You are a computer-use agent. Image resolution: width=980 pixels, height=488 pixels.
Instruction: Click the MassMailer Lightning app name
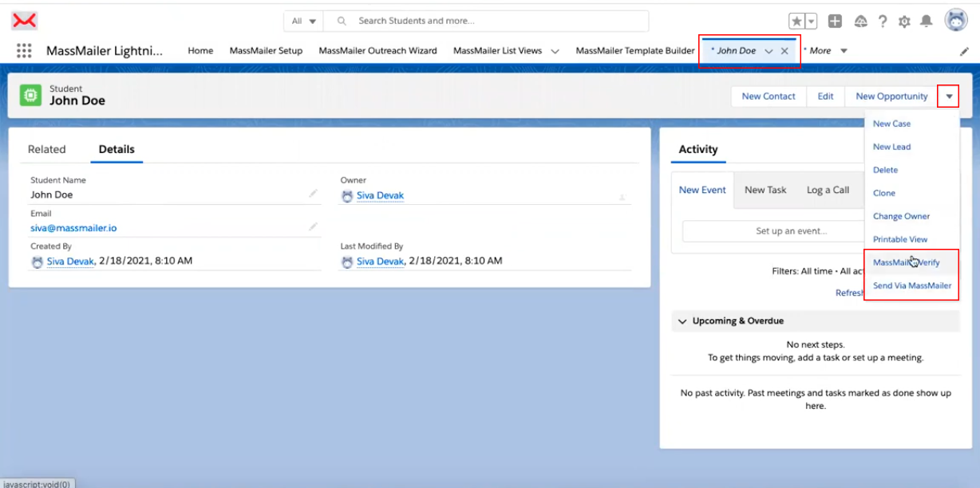[105, 50]
